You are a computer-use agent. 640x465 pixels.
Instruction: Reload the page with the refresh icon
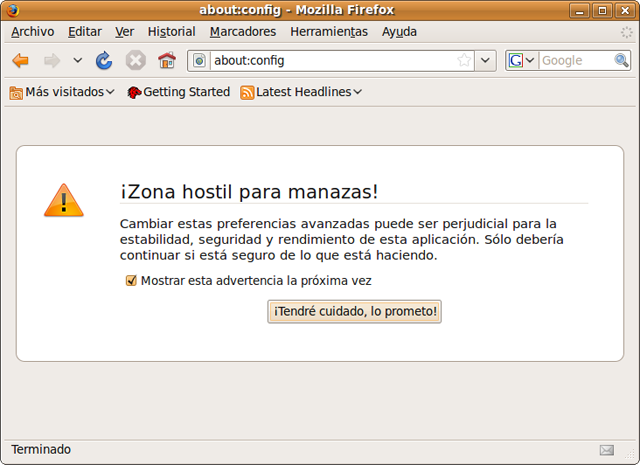(104, 61)
